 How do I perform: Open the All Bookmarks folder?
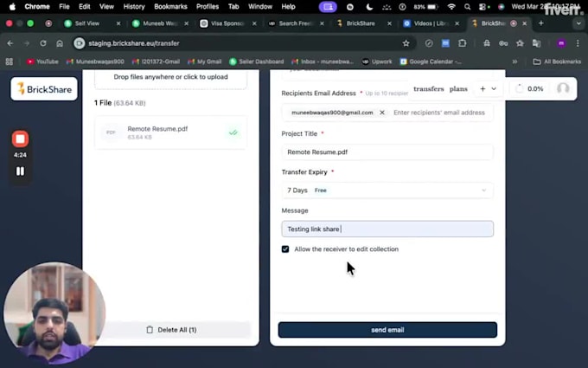[x=557, y=61]
